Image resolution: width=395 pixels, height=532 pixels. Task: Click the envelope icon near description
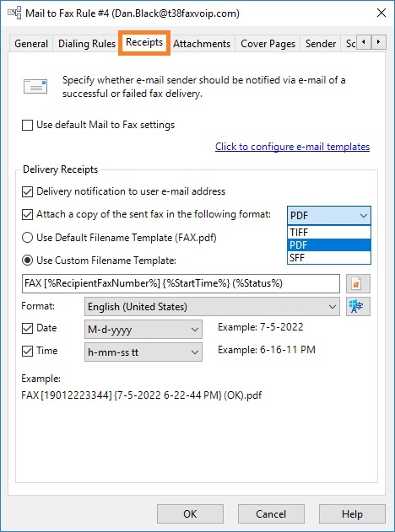pyautogui.click(x=35, y=87)
